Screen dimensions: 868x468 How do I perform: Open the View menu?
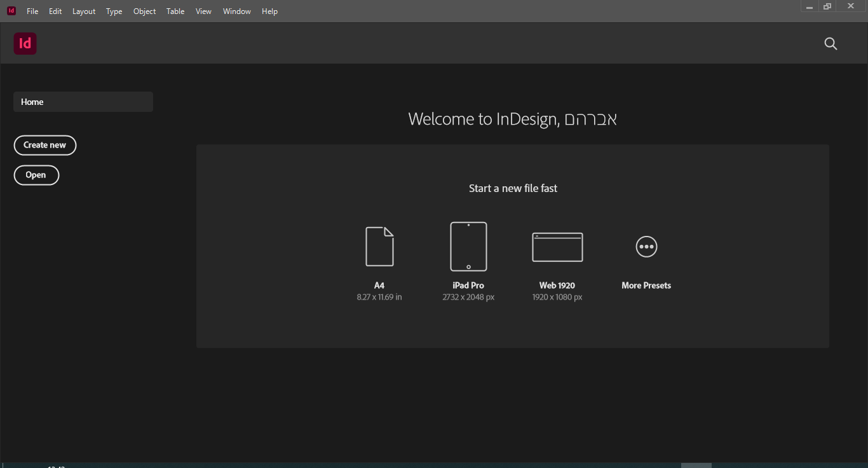[x=203, y=11]
